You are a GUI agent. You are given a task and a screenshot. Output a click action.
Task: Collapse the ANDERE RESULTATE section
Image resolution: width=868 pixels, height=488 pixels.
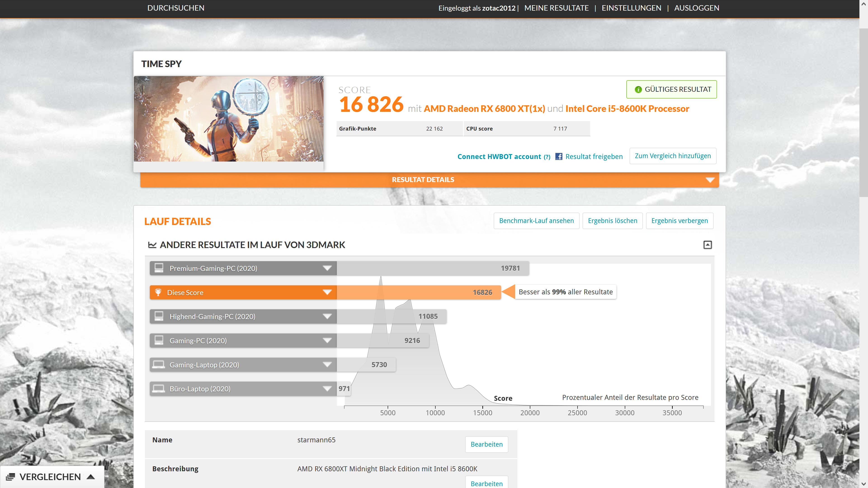pos(708,245)
